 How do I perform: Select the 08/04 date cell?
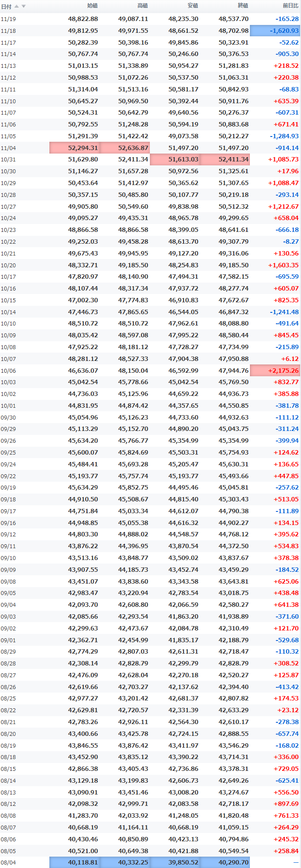8,862
